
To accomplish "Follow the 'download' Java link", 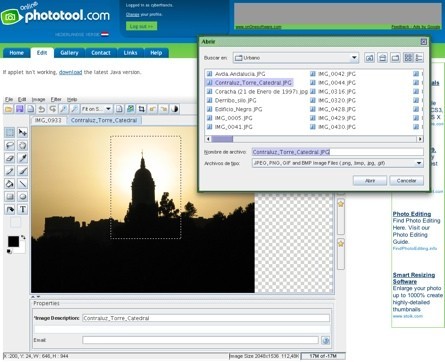I will (x=70, y=72).
